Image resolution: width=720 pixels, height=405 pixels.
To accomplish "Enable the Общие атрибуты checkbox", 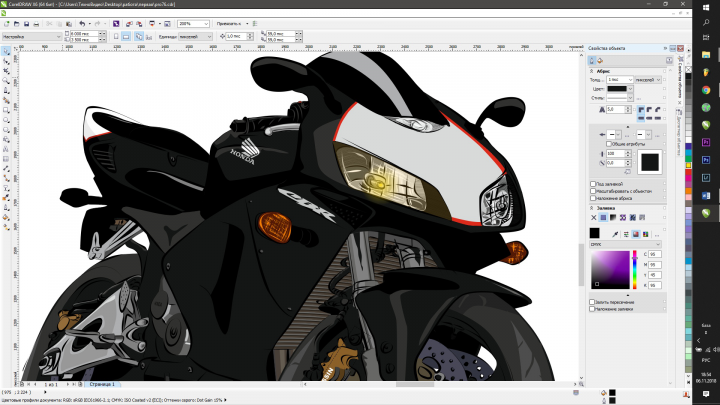I will [609, 144].
